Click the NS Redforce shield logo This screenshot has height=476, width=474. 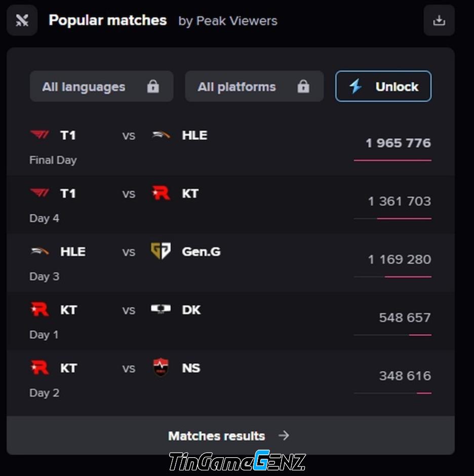[161, 367]
